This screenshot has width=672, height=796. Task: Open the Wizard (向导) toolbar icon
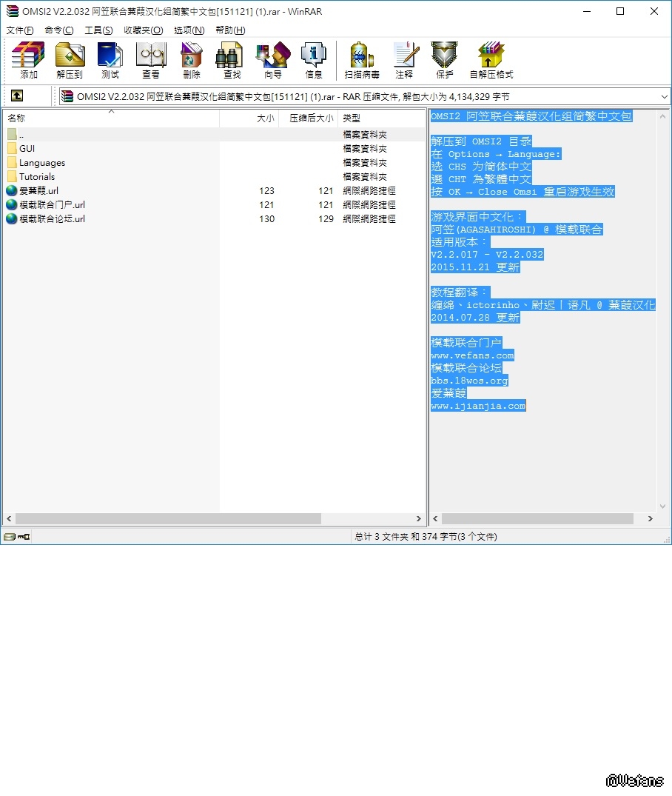273,60
